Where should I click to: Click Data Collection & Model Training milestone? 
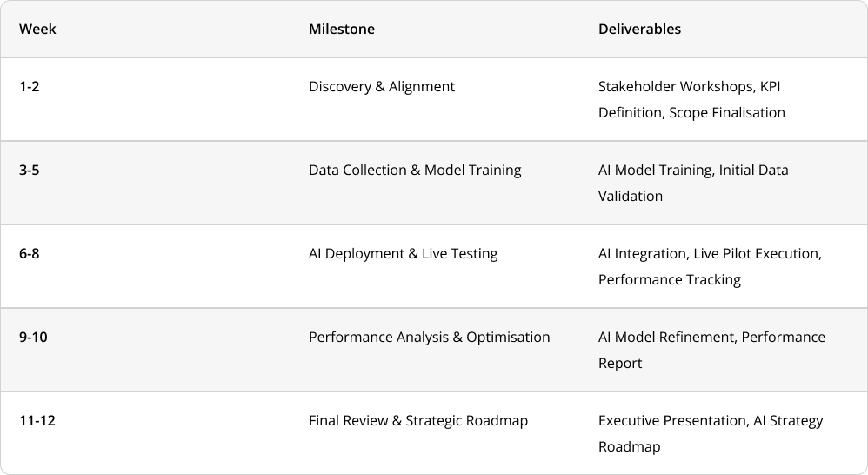click(x=415, y=171)
